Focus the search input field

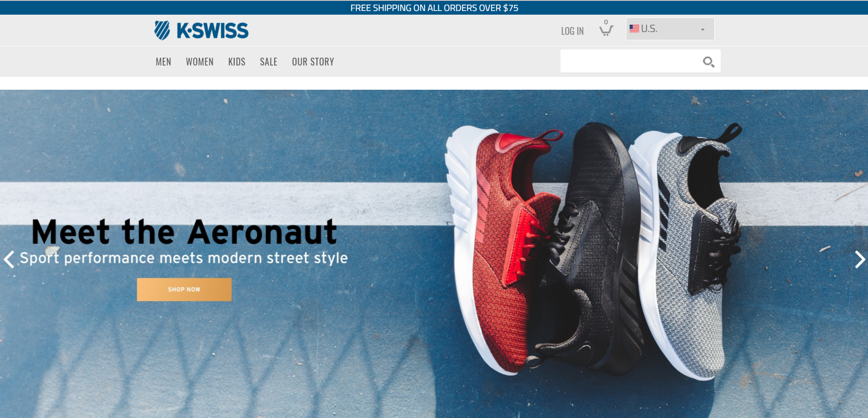(x=631, y=61)
